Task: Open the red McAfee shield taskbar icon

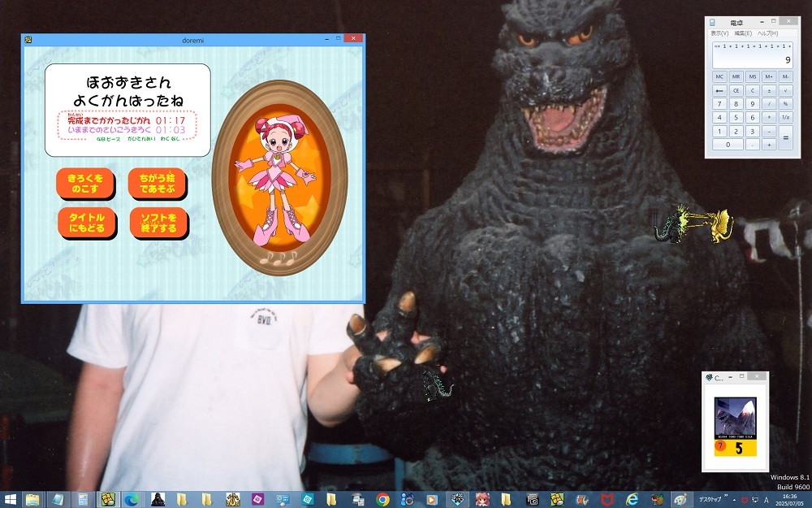Action: tap(607, 500)
